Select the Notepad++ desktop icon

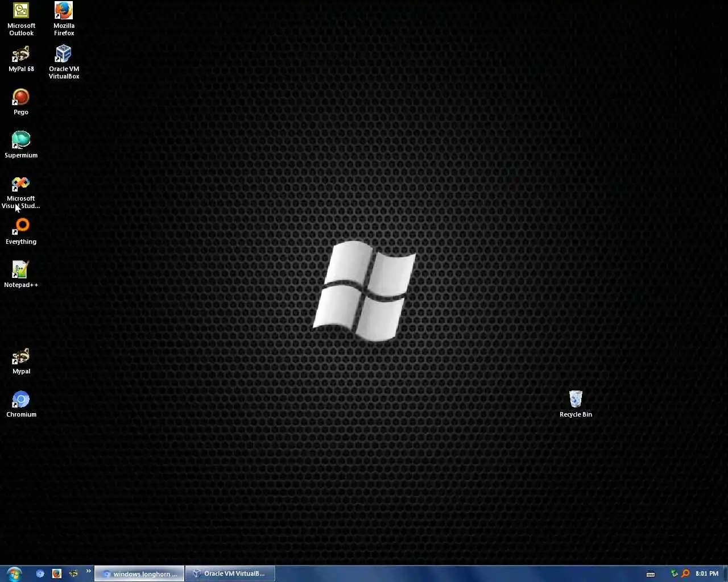(x=21, y=275)
